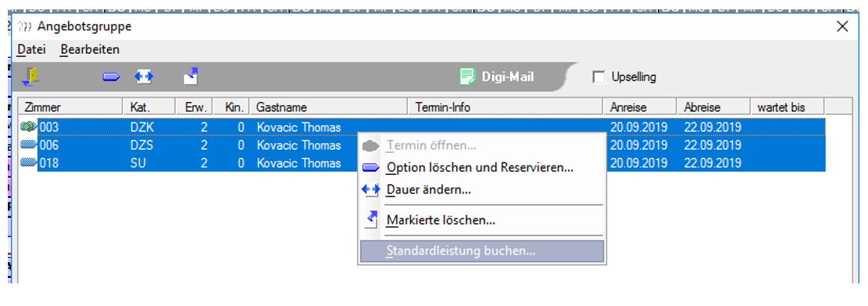Toggle the Upselling checkbox
868x306 pixels.
(x=598, y=77)
